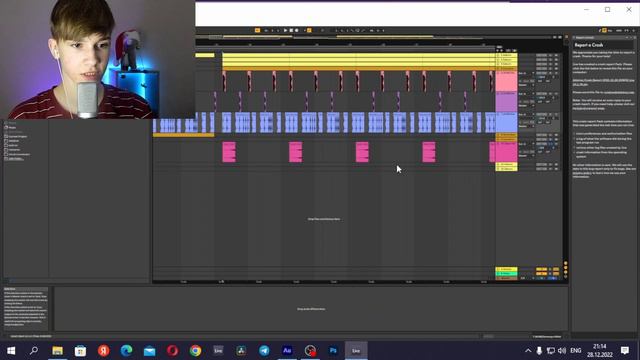Open privacy policy link in Help View
Screen dimensions: 640x360
tap(582, 173)
